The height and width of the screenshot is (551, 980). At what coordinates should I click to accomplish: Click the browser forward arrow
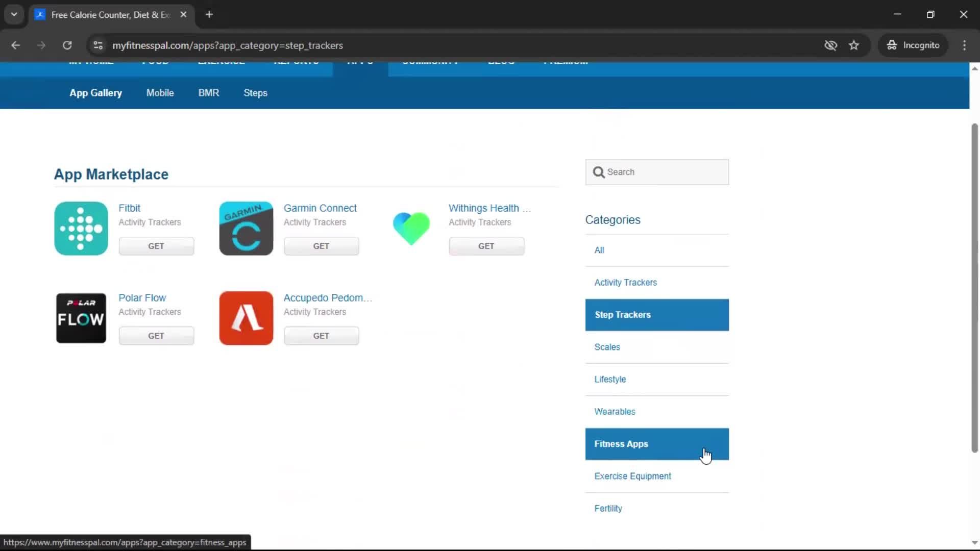pos(41,45)
